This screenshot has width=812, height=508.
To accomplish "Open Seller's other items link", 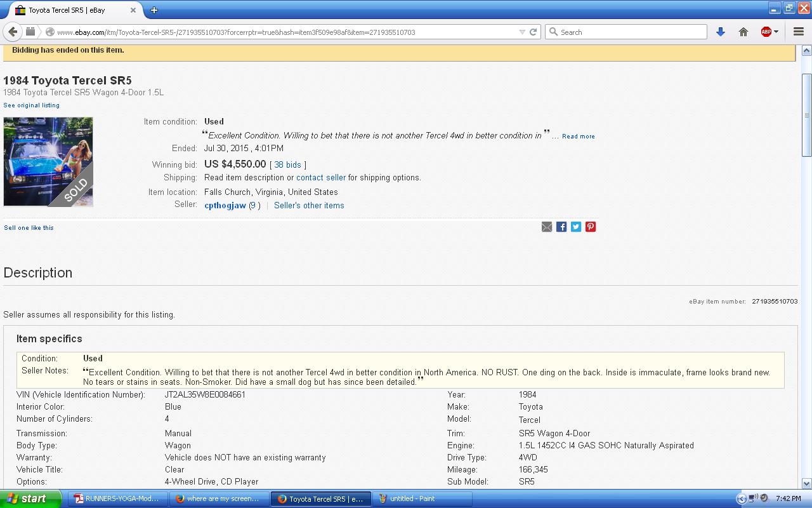I will (x=309, y=206).
